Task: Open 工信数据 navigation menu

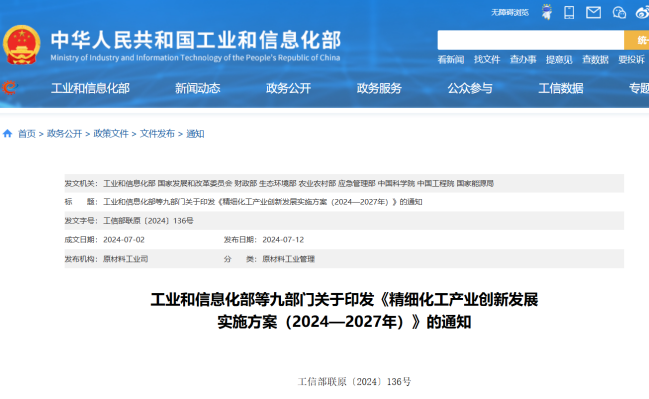Action: [x=561, y=88]
